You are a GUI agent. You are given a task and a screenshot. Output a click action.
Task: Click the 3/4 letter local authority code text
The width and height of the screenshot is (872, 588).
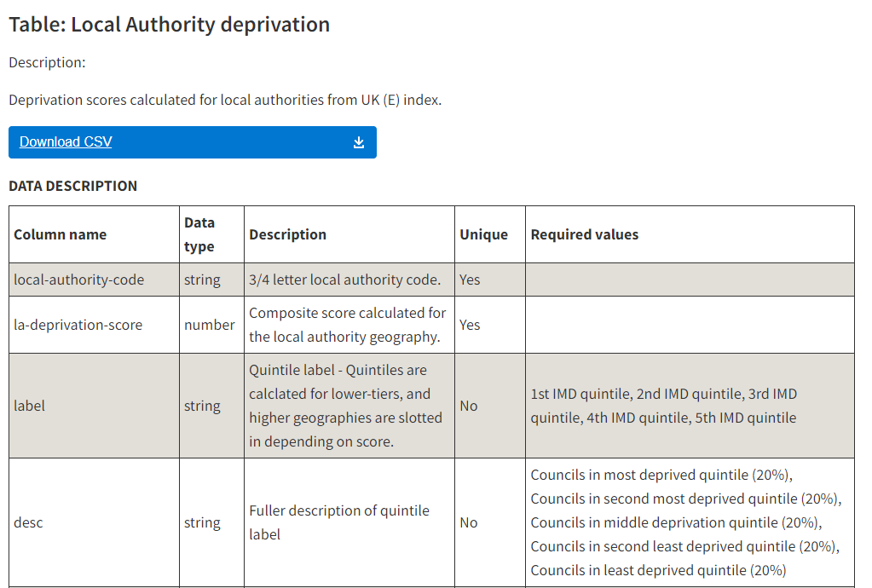click(345, 280)
